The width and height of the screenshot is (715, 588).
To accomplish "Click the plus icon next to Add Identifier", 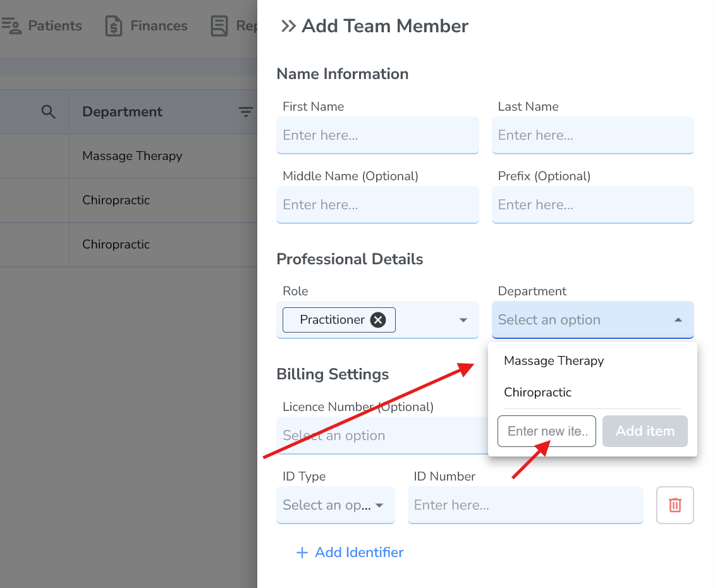I will [x=302, y=552].
